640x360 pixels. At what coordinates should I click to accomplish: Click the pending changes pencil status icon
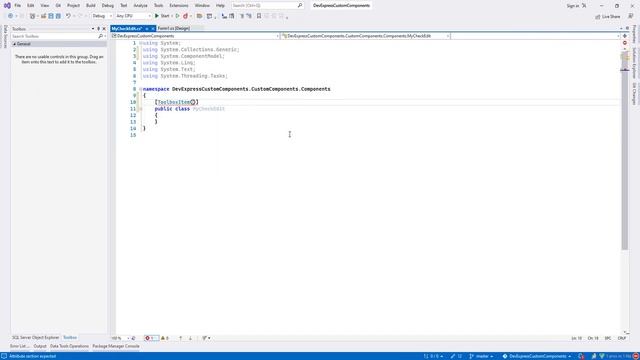point(456,356)
